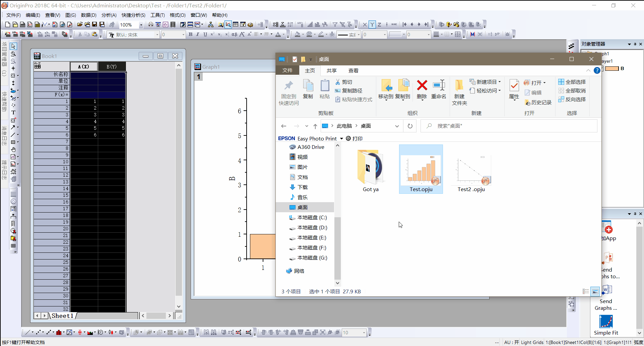Select the Pan hand tool
This screenshot has height=346, width=644.
13,150
